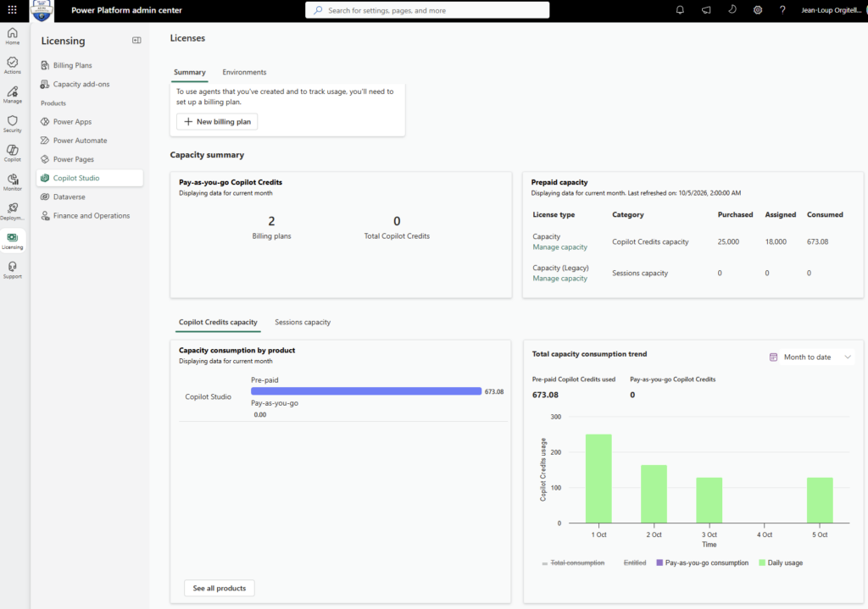The height and width of the screenshot is (609, 868).
Task: Switch to the Environments tab
Action: [x=244, y=73]
